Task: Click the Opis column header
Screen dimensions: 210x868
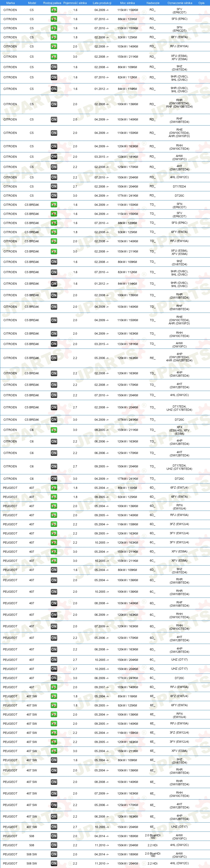Action: point(201,3)
